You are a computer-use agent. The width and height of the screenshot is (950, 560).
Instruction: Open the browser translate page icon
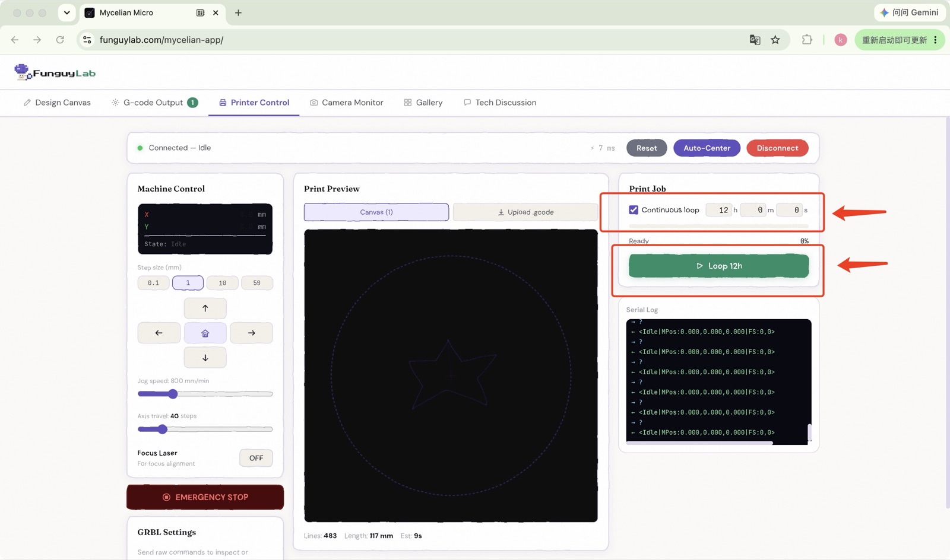click(x=755, y=40)
